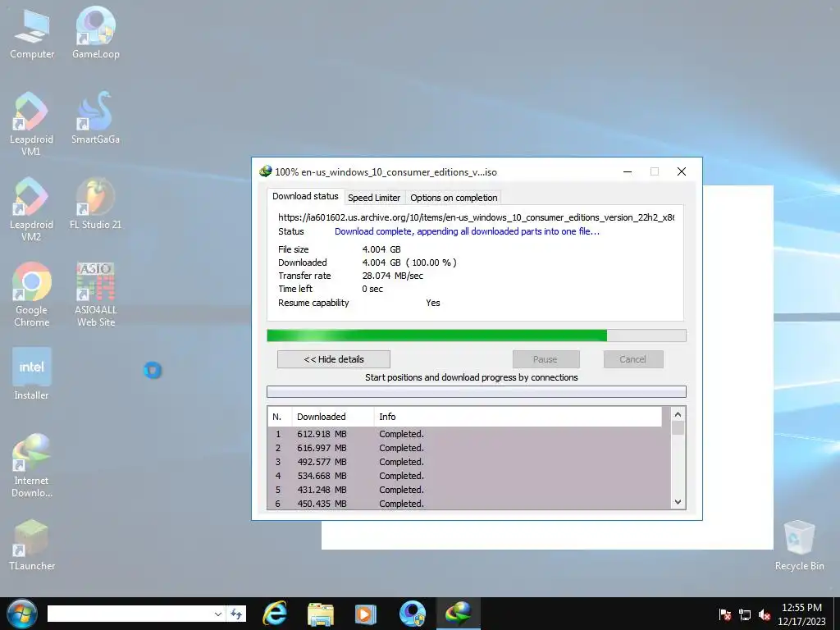Click the Pause button
The width and height of the screenshot is (840, 630).
[546, 359]
